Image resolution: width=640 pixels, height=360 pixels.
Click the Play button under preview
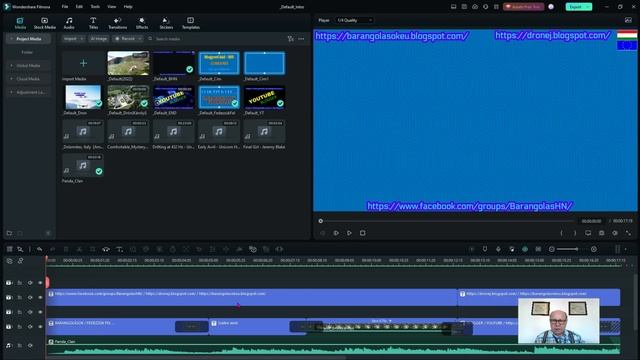pos(349,233)
